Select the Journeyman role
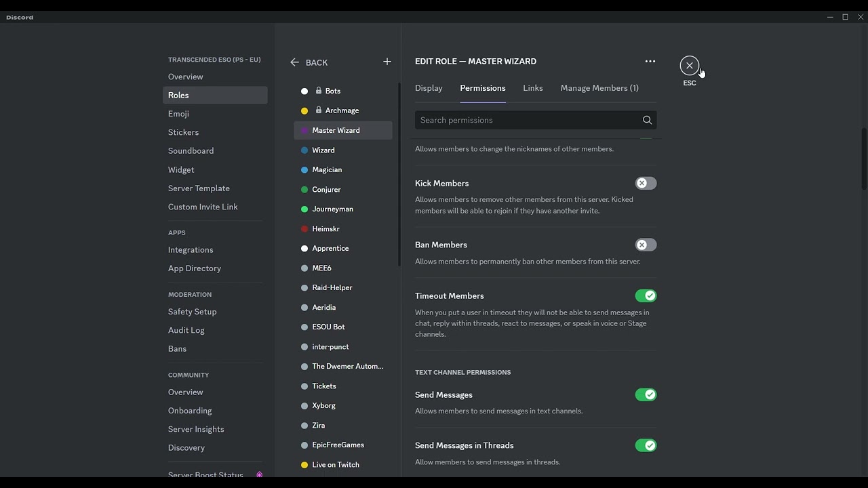Viewport: 868px width, 488px height. [343, 209]
